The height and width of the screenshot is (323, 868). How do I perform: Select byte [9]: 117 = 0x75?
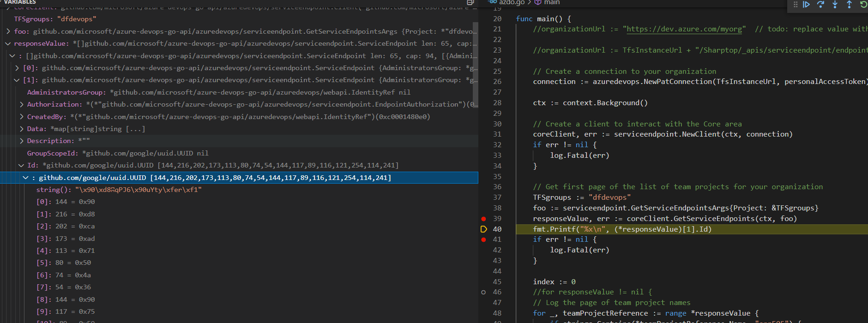[239, 311]
